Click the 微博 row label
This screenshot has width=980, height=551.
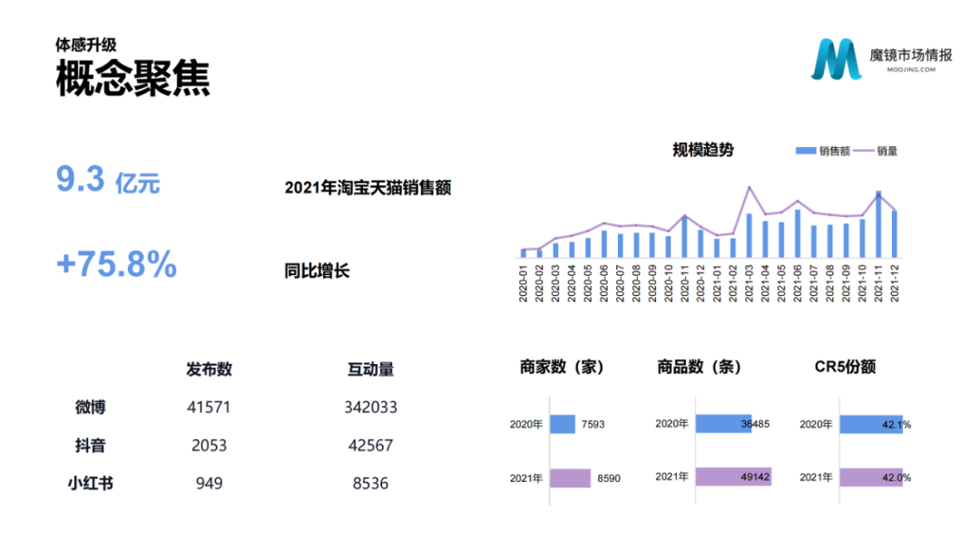coord(90,408)
